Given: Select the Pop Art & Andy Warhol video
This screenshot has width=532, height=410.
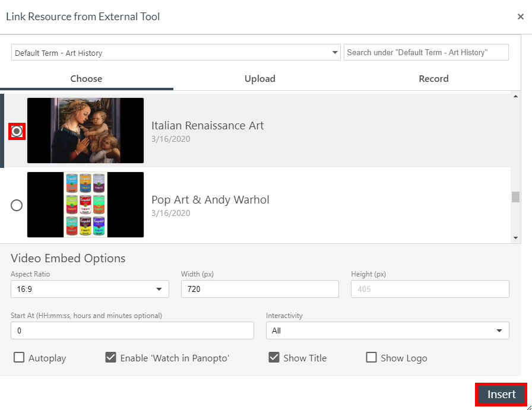Looking at the screenshot, I should click(17, 205).
